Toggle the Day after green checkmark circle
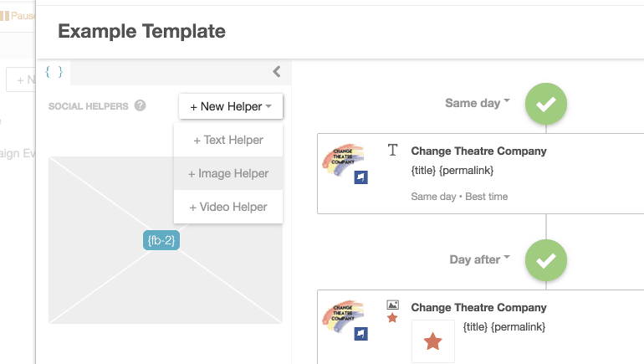Screen dimensions: 644x364 click(546, 259)
